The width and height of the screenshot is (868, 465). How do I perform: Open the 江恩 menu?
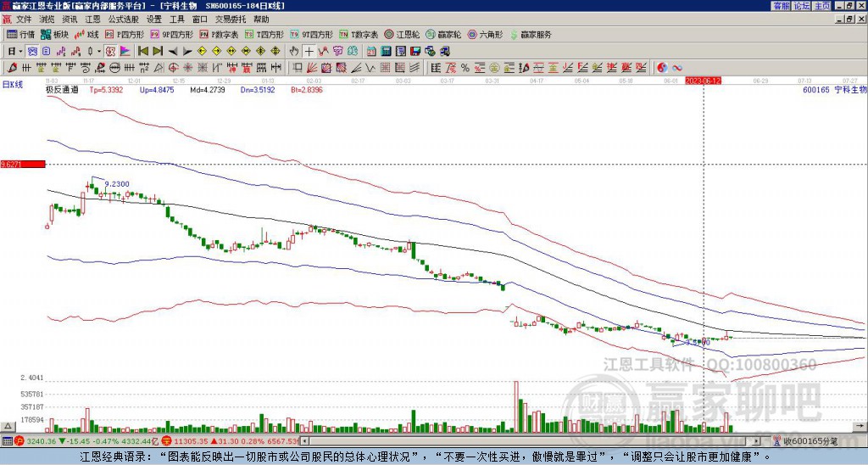coord(93,20)
